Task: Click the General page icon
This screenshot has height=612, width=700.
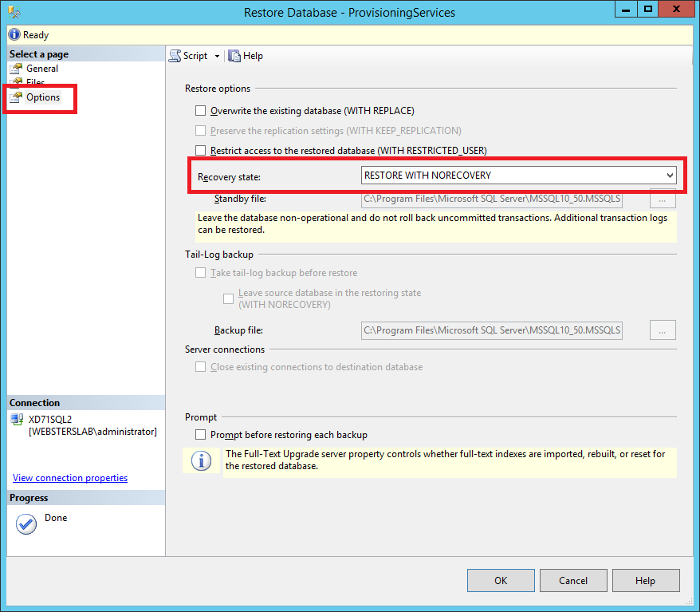Action: tap(17, 69)
